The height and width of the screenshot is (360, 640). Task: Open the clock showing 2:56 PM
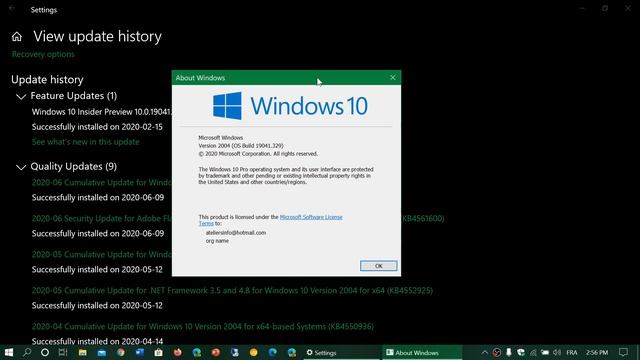[x=597, y=352]
